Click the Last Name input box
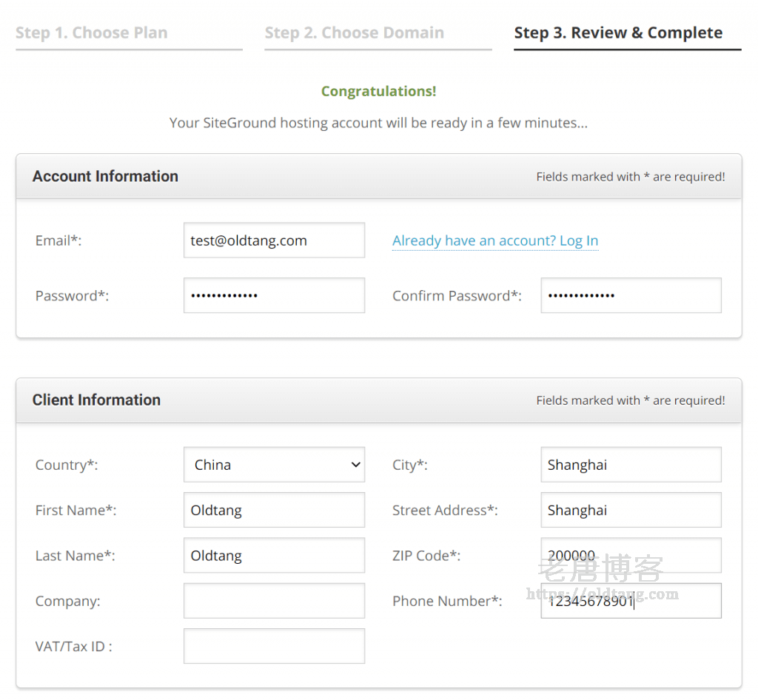 (274, 556)
